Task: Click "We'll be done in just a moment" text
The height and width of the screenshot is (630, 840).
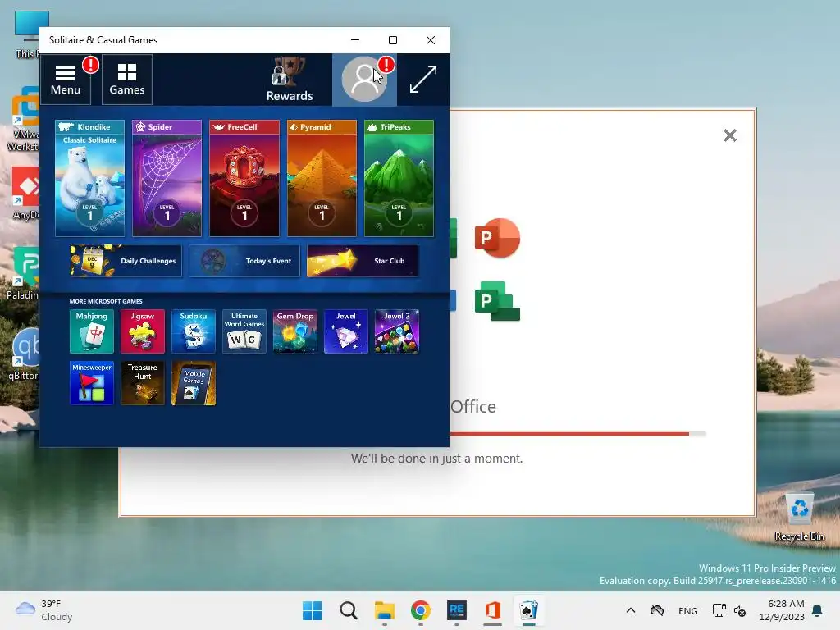Action: pyautogui.click(x=436, y=459)
